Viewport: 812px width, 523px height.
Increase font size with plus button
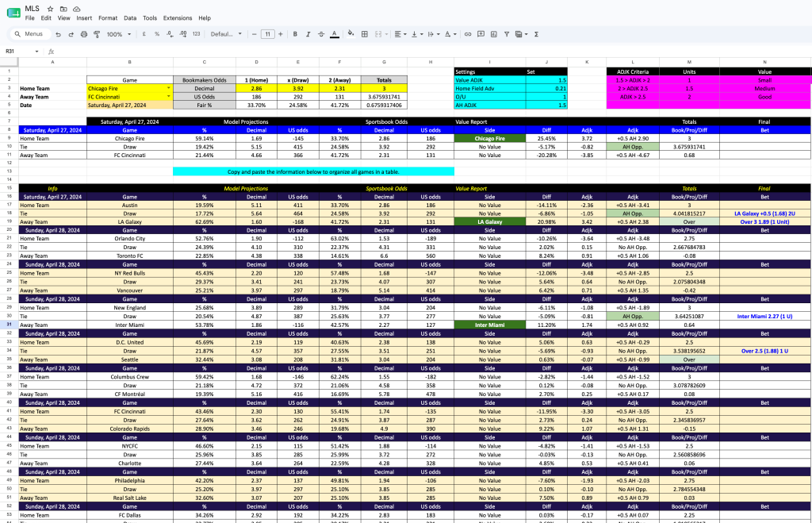(x=281, y=34)
